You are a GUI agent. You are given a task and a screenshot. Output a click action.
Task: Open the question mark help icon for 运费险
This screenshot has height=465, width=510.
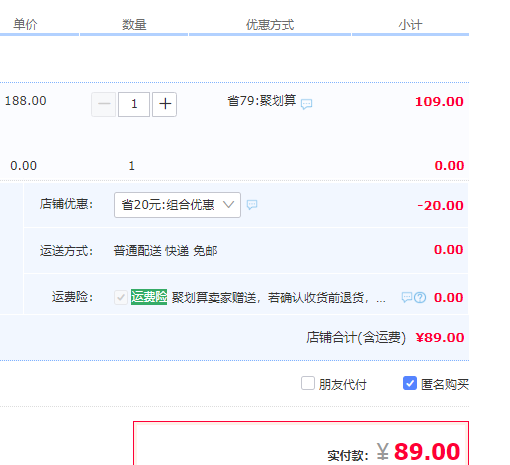(420, 297)
